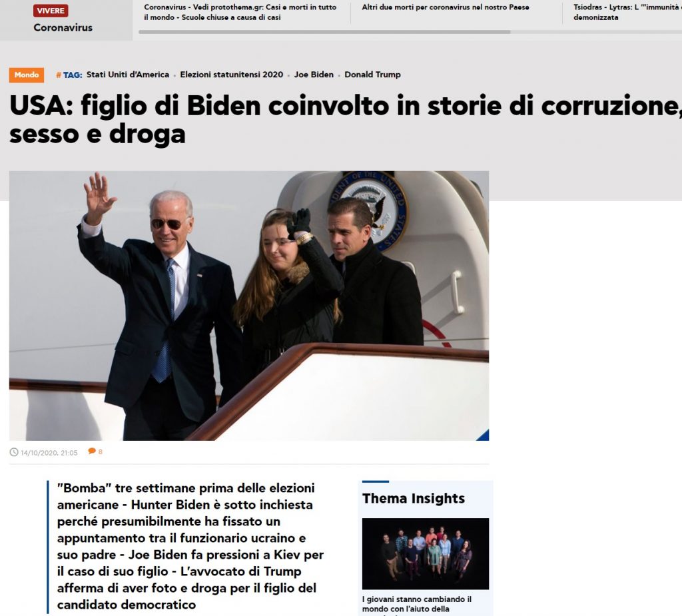Screen dimensions: 682x616
Task: Open 'Altri due morti per coronavirus' headline
Action: point(446,7)
